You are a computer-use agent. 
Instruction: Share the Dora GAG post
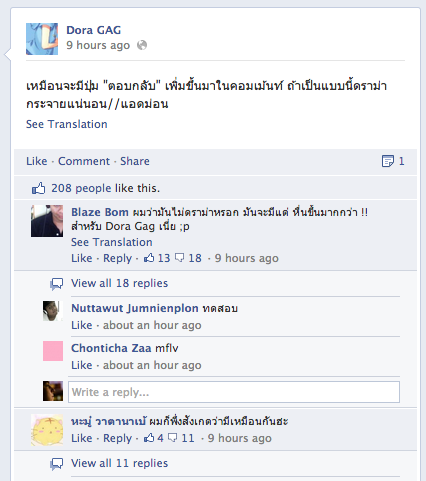tap(135, 161)
